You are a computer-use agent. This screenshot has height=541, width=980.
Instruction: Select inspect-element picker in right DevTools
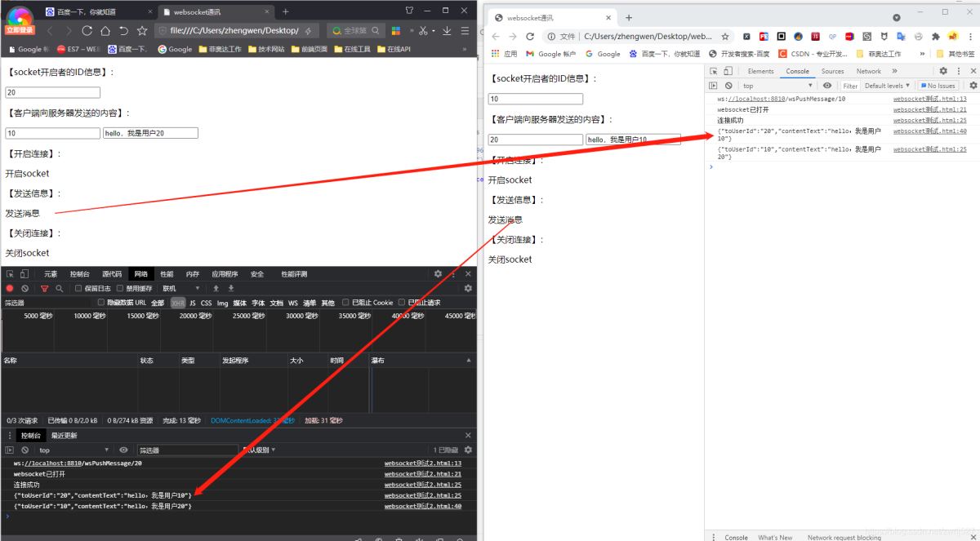click(714, 71)
